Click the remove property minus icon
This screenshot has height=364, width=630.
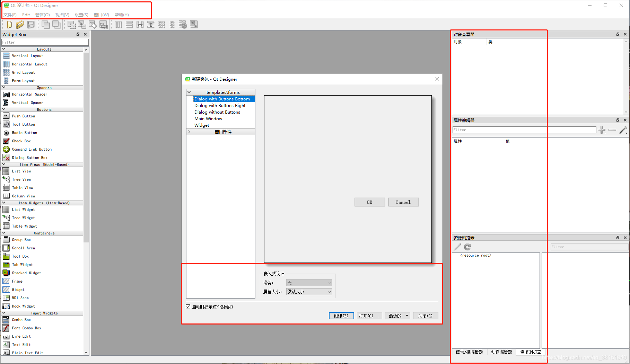pos(612,130)
